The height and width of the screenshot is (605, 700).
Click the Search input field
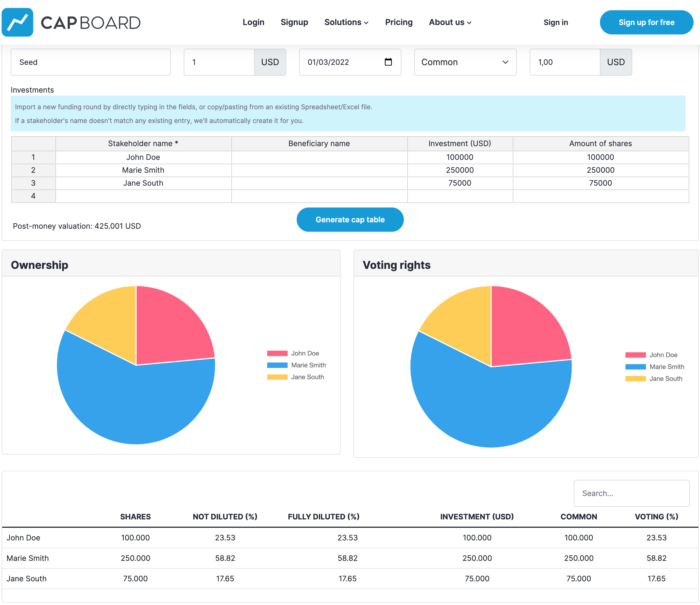click(x=630, y=493)
